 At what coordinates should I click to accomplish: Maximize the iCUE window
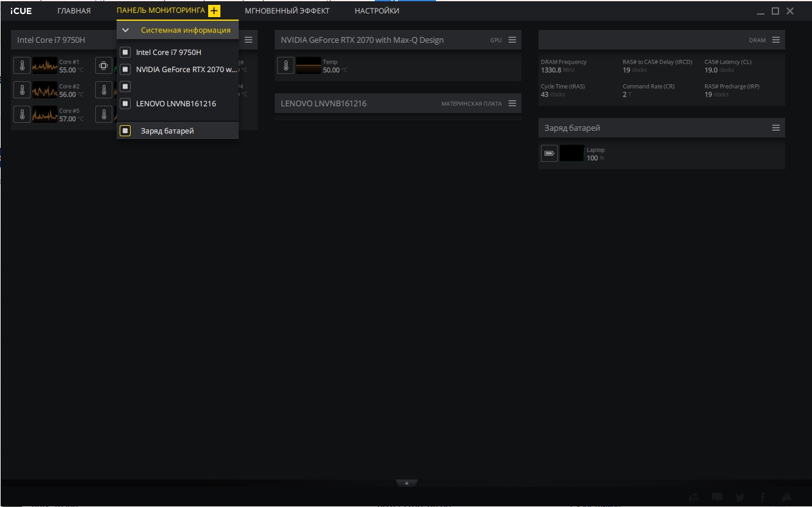click(x=775, y=11)
